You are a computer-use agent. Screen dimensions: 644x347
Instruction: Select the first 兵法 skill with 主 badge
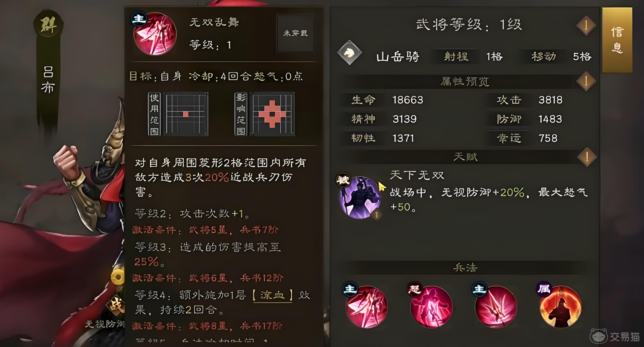(x=366, y=307)
